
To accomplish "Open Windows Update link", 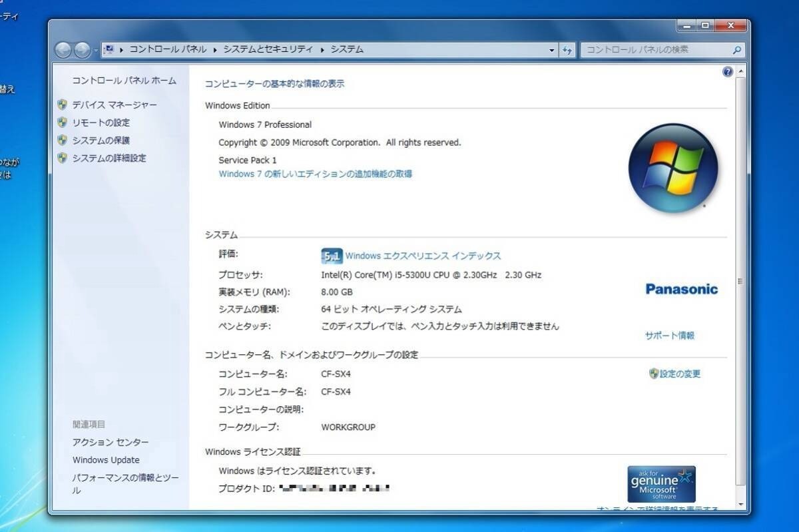I will click(x=106, y=460).
